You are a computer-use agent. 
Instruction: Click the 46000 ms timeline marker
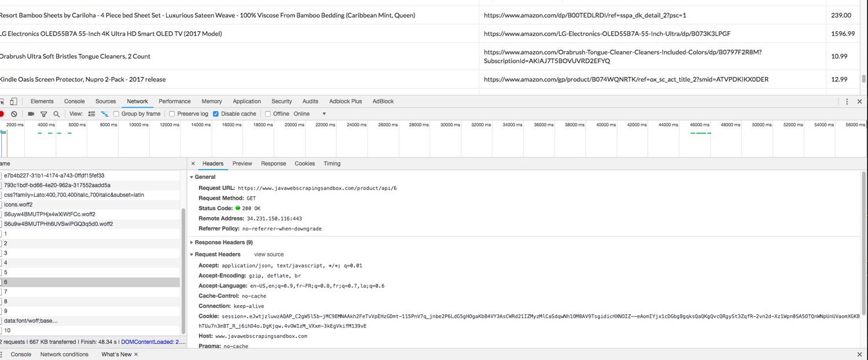[700, 125]
